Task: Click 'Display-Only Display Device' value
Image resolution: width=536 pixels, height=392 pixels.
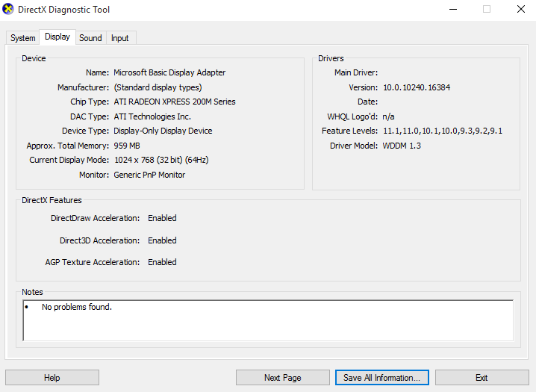Action: [163, 131]
